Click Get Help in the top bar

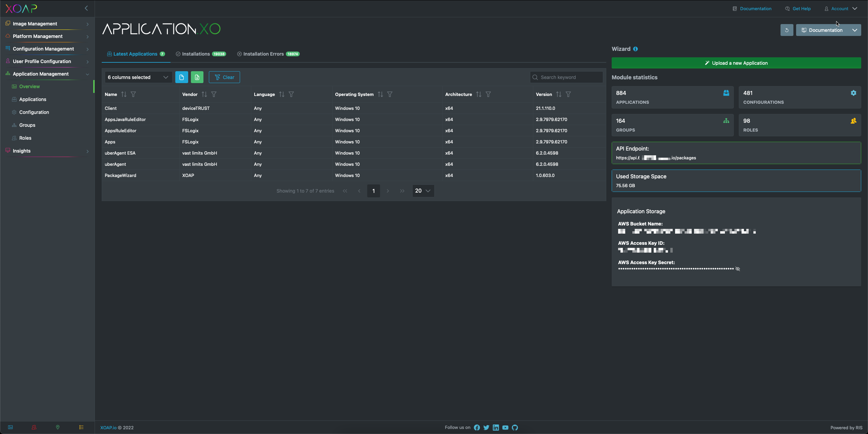point(798,9)
